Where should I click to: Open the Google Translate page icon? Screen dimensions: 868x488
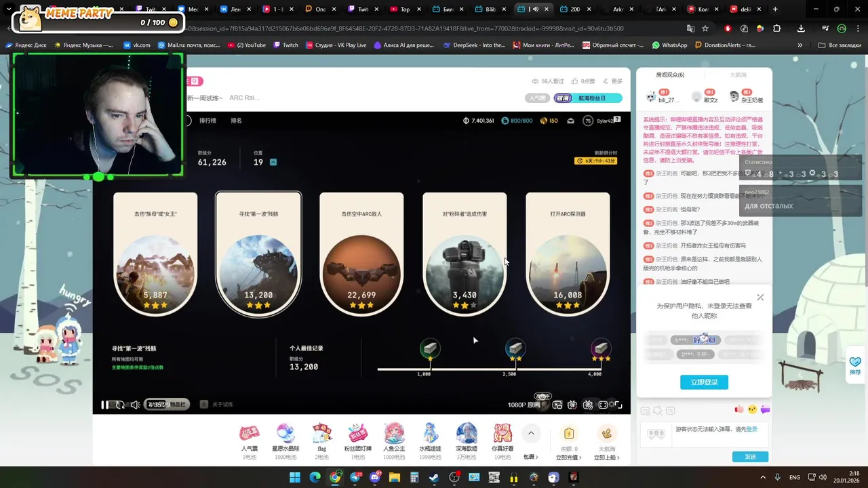(690, 28)
